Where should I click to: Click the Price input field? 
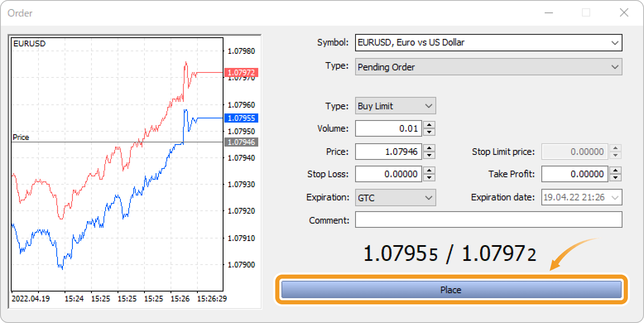coord(388,152)
